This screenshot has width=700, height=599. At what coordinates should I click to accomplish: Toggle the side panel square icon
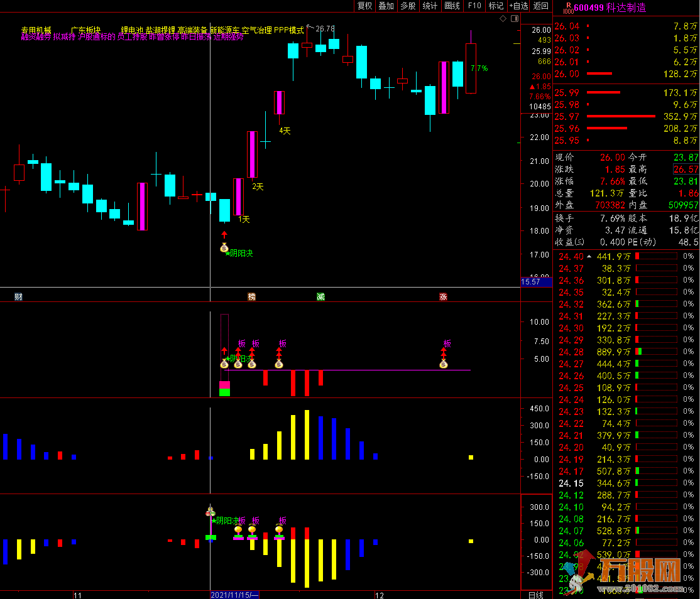tap(515, 18)
